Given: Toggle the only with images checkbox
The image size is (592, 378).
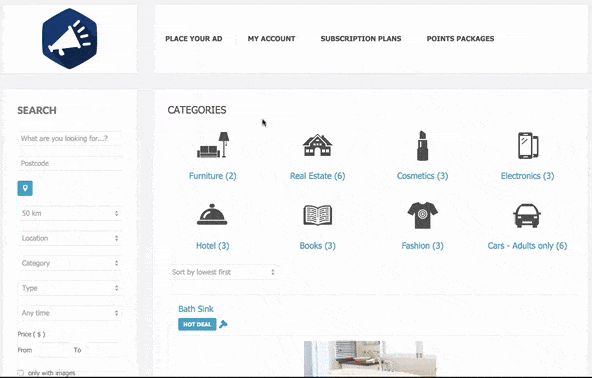Looking at the screenshot, I should pos(20,373).
